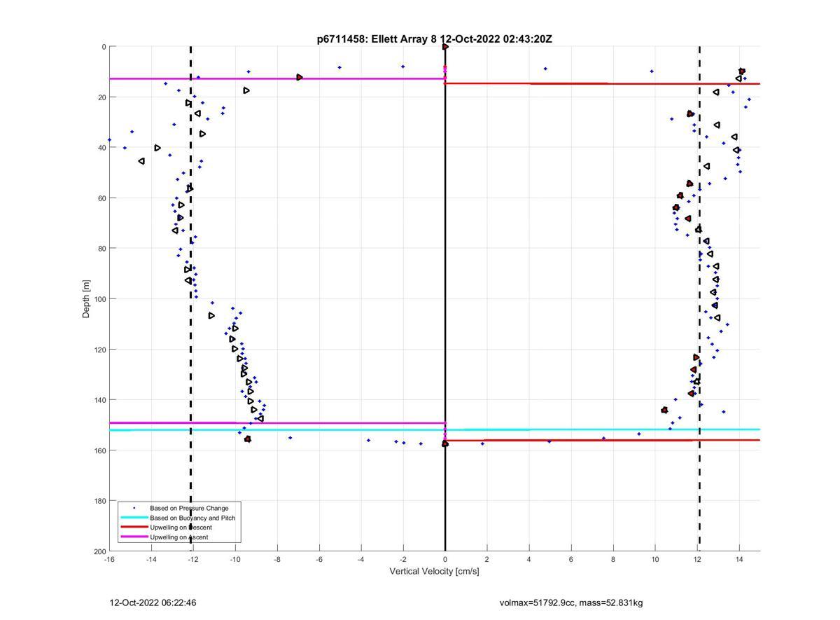The height and width of the screenshot is (620, 840).
Task: Click x-axis tick label '4'
Action: (x=529, y=559)
